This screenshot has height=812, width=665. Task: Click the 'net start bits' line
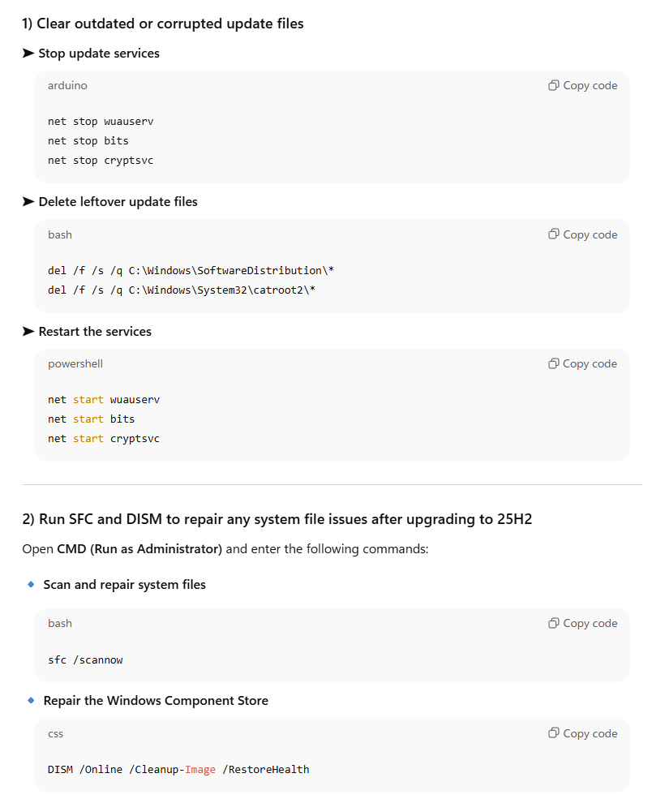click(91, 419)
